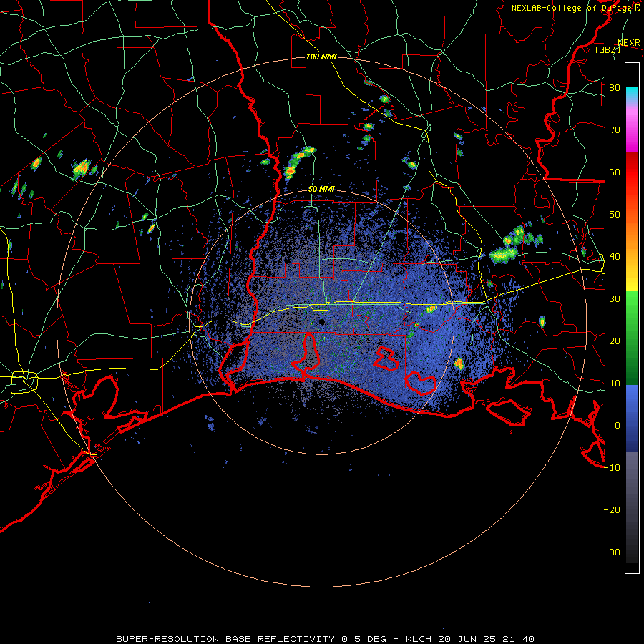Click the KLCH station identifier in caption

[419, 639]
